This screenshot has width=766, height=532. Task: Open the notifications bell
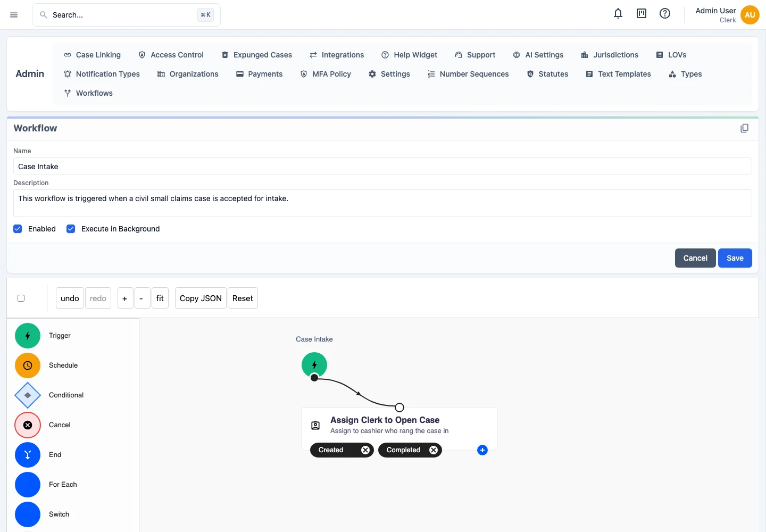tap(618, 14)
